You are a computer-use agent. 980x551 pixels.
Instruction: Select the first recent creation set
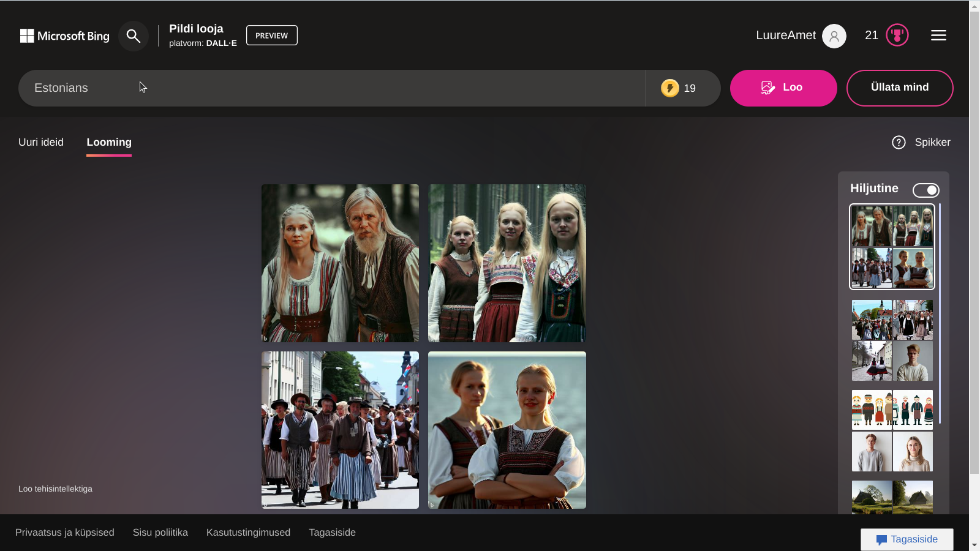point(892,247)
